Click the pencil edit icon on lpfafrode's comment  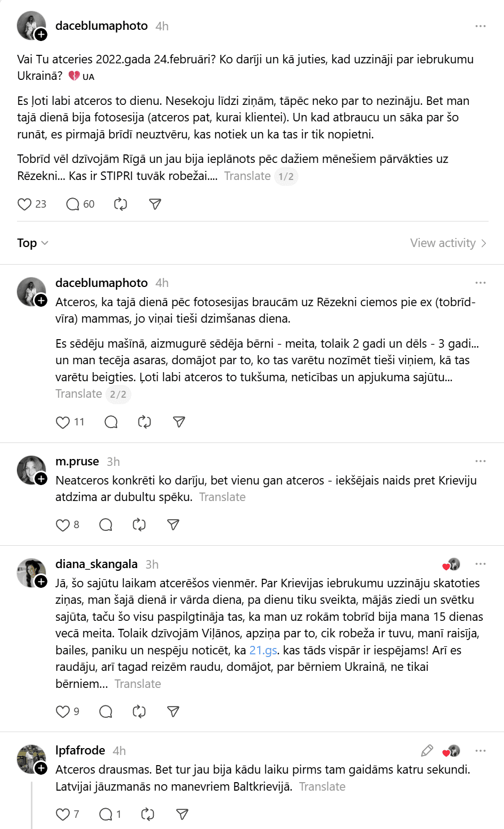pyautogui.click(x=427, y=751)
